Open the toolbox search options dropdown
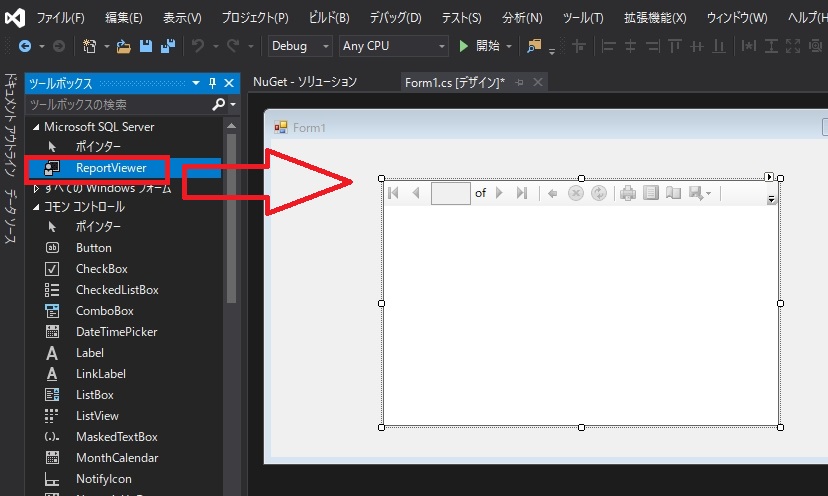The height and width of the screenshot is (496, 828). (233, 105)
